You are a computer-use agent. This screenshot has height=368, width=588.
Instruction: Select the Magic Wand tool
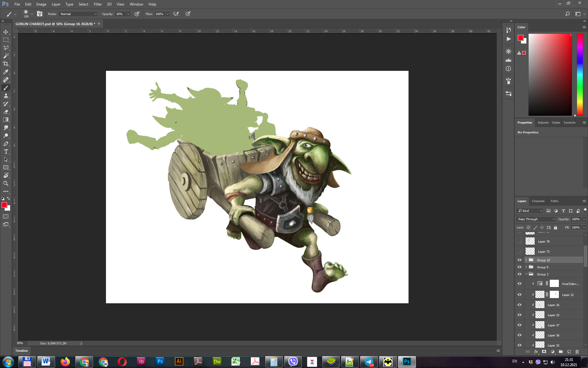point(6,56)
